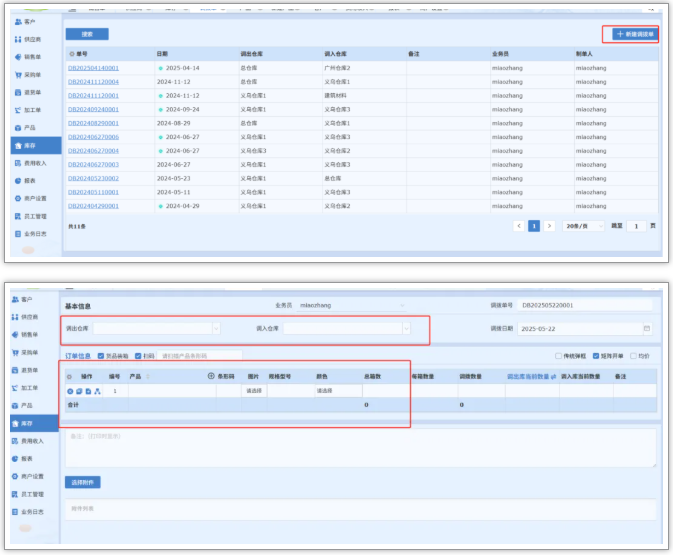Open transfer order DB202504140001
Image resolution: width=673 pixels, height=555 pixels.
tap(93, 68)
